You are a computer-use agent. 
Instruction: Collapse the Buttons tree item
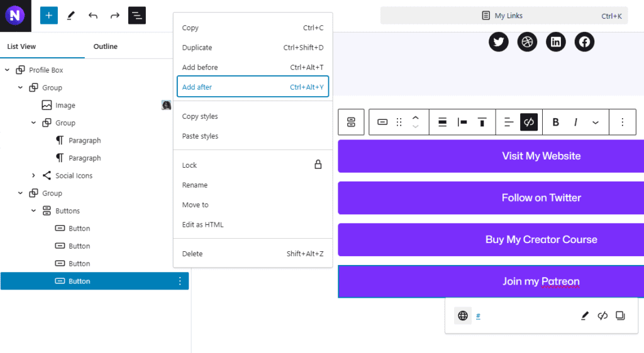(33, 211)
